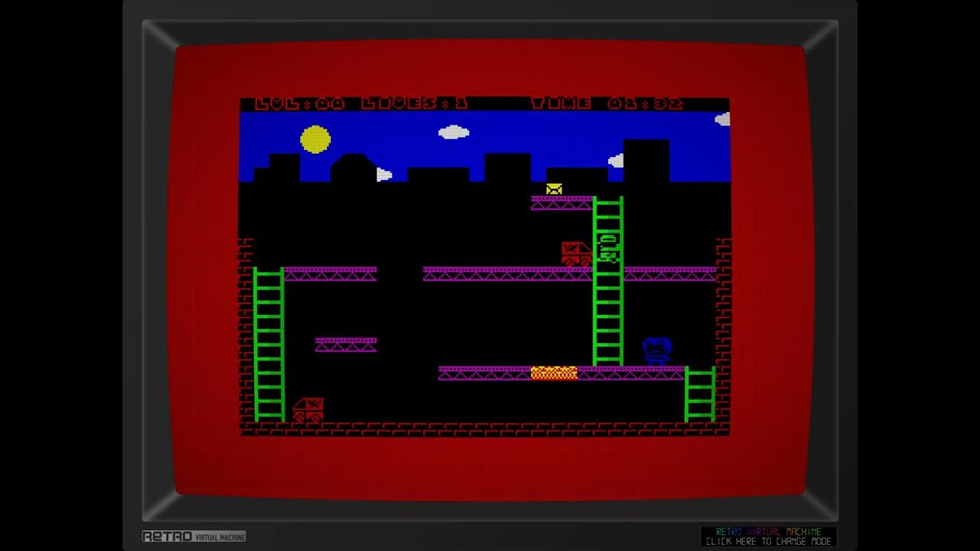Click the green character on the ladder
This screenshot has width=980, height=551.
pos(609,248)
